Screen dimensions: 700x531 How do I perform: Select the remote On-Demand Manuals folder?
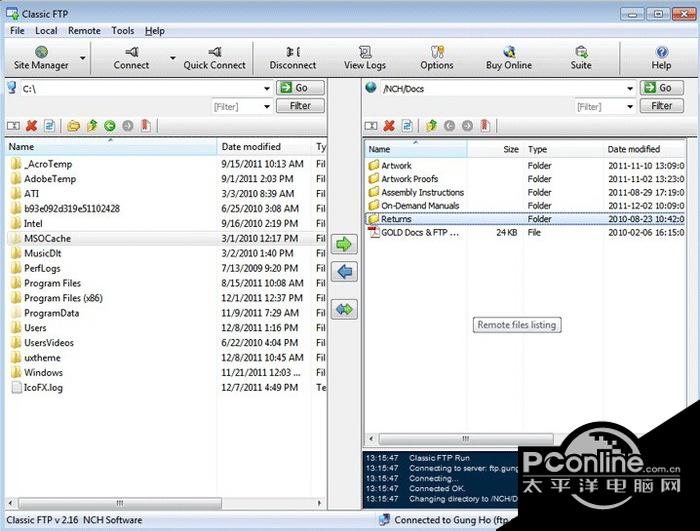526,205
